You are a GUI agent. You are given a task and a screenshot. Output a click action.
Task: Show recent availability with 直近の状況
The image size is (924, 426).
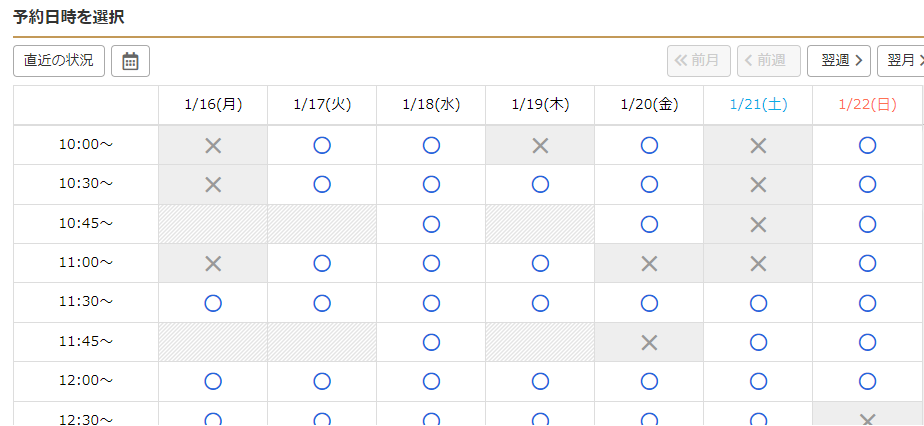pyautogui.click(x=59, y=61)
